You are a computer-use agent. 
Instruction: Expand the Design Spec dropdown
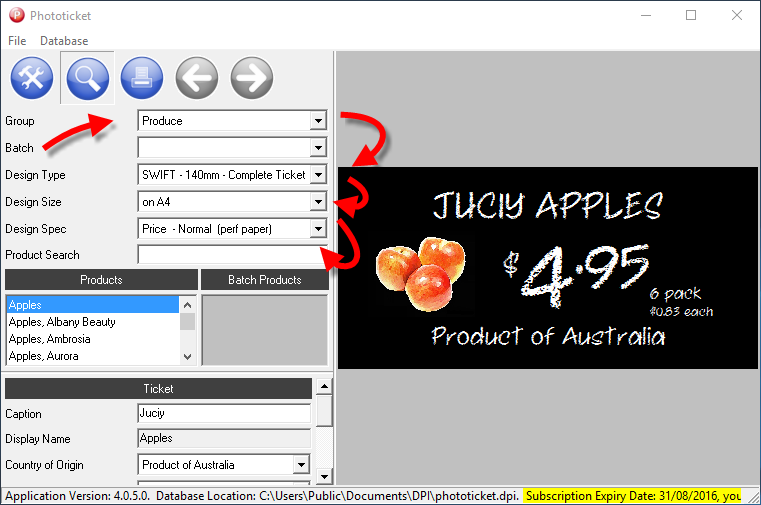coord(318,229)
